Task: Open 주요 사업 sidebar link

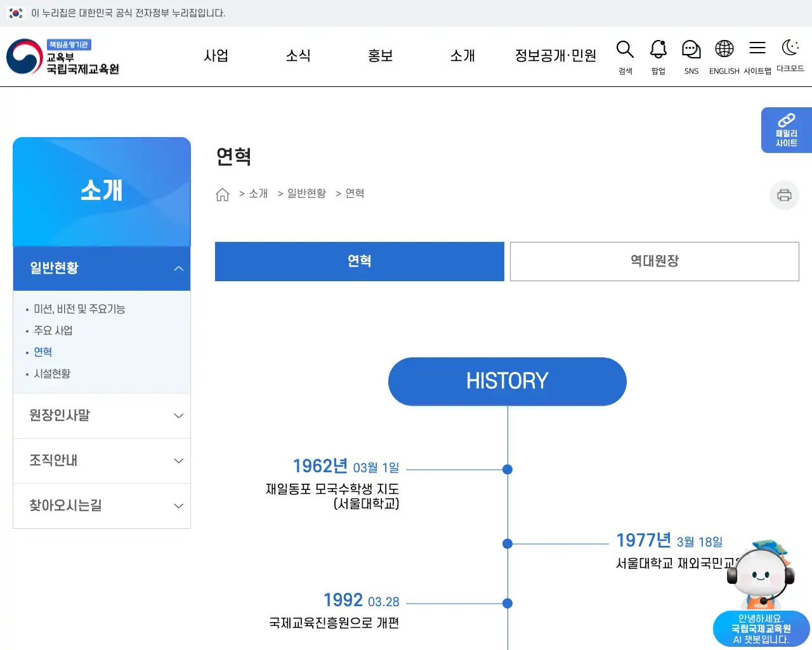Action: click(x=53, y=331)
